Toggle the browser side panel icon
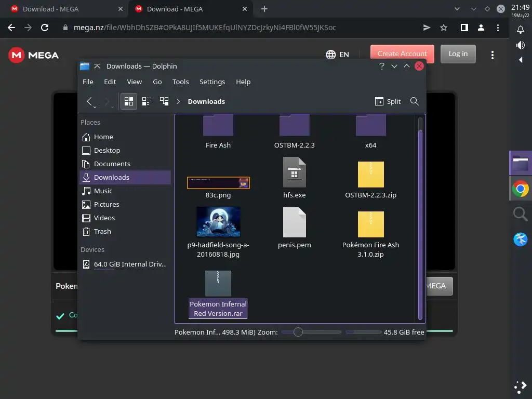Screen dimensions: 532x399 pos(464,28)
